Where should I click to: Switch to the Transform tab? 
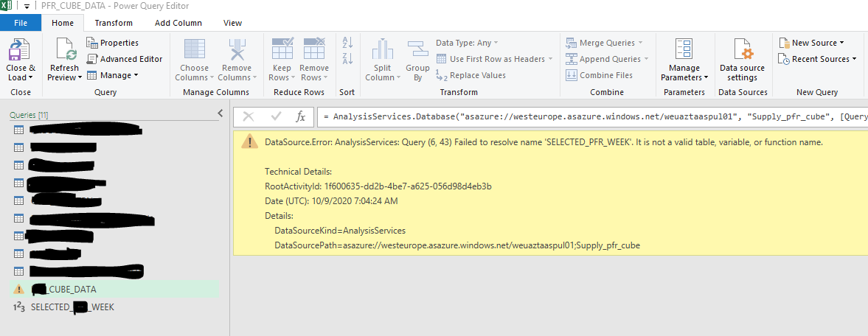click(x=114, y=23)
